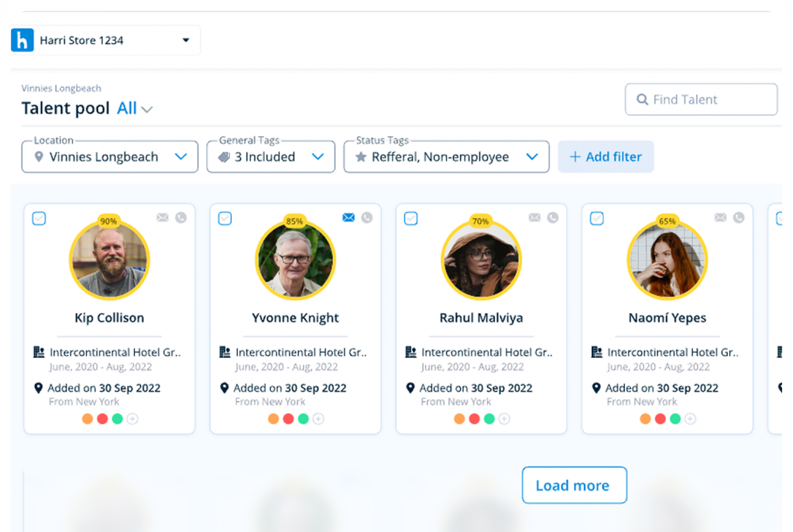
Task: Click the Harri logo icon
Action: [22, 40]
